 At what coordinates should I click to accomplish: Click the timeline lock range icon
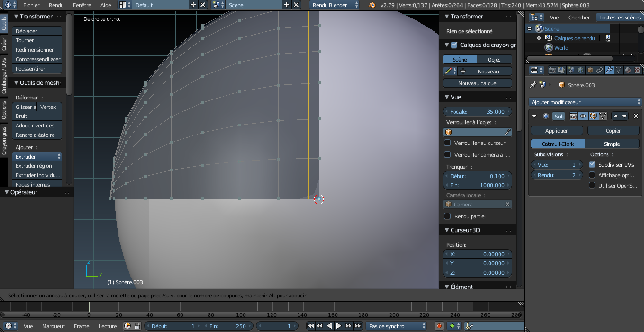[x=137, y=326]
